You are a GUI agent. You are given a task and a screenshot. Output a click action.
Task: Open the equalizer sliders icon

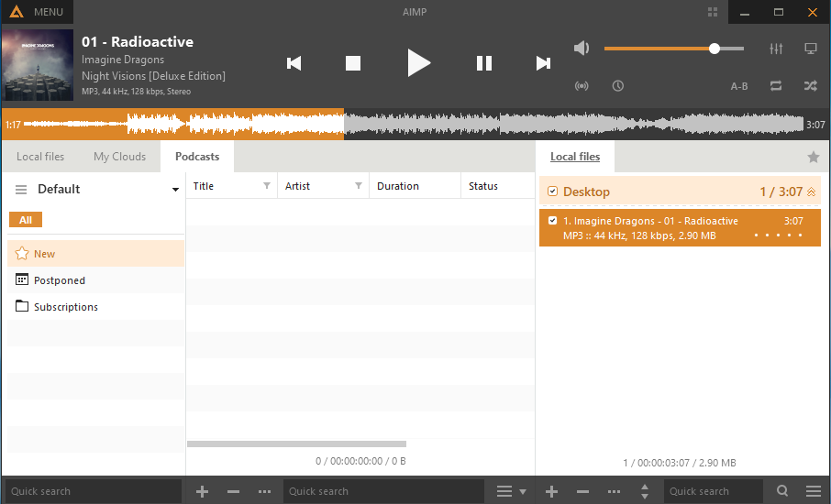(x=776, y=49)
